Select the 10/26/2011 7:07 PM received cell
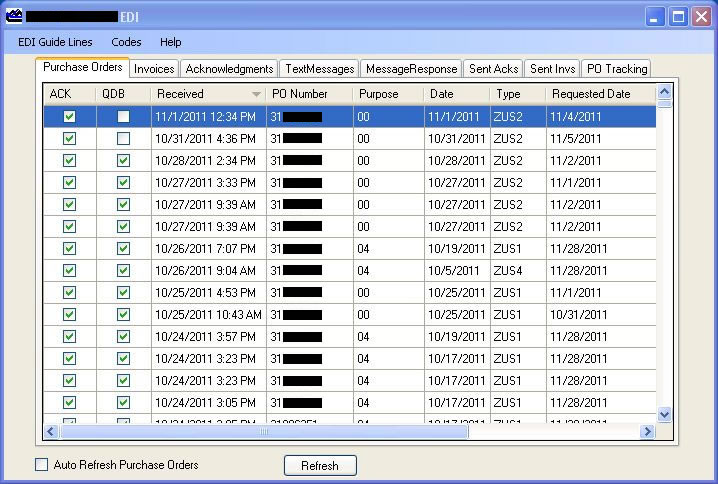The height and width of the screenshot is (484, 718). pos(209,248)
